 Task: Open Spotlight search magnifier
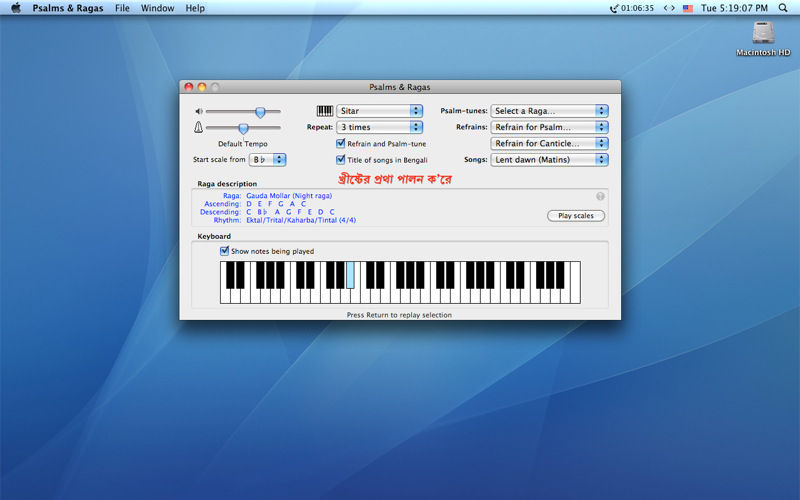(783, 8)
